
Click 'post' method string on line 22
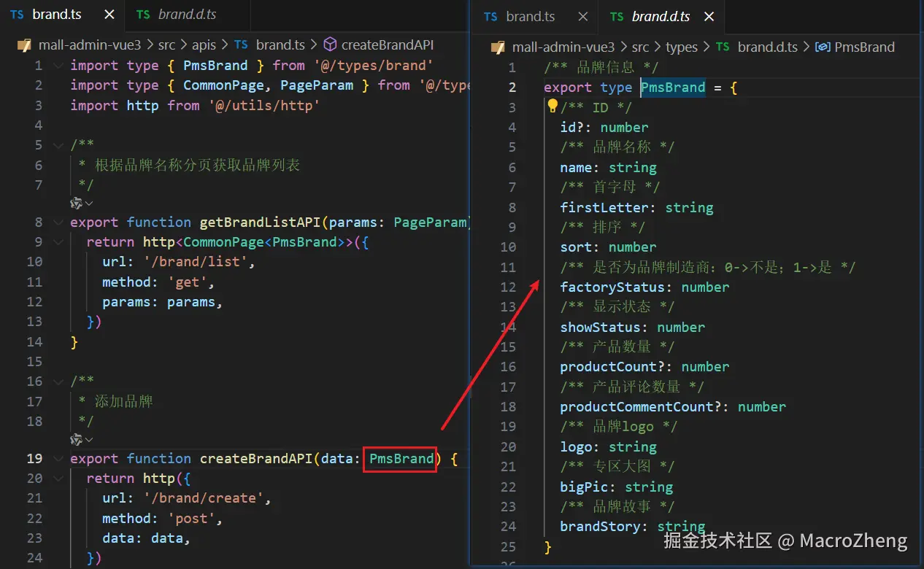(x=191, y=518)
